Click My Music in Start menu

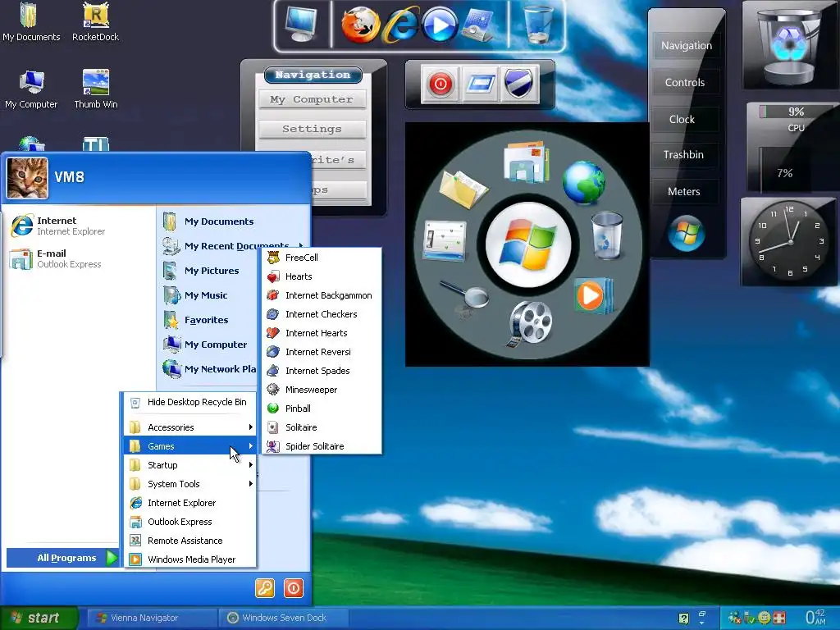[x=209, y=295]
